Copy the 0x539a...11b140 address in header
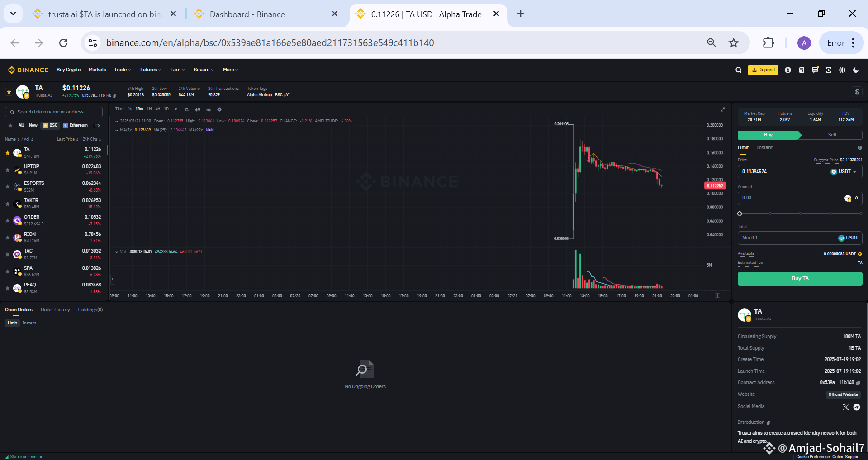This screenshot has height=460, width=868. [115, 96]
